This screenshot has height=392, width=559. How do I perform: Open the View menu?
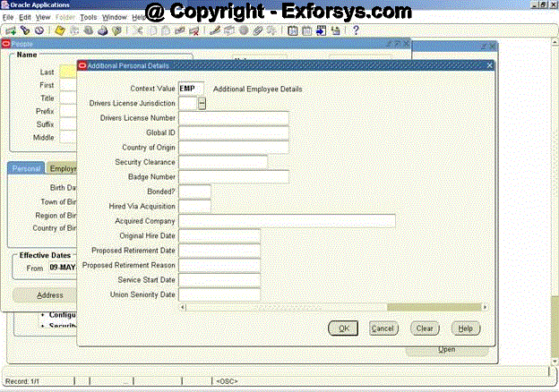43,17
